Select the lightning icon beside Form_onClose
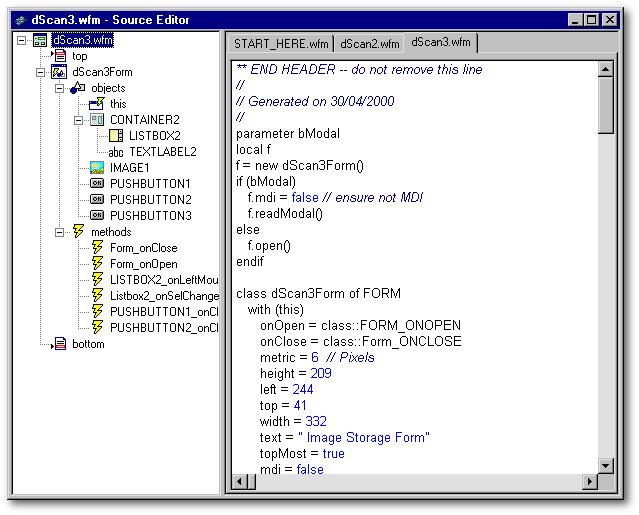Image resolution: width=639 pixels, height=515 pixels. tap(97, 248)
